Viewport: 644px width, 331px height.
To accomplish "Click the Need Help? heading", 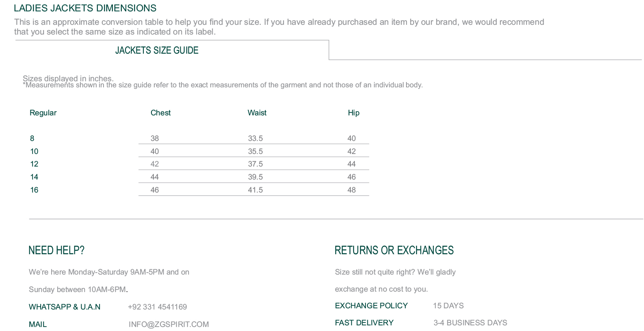I will 56,250.
